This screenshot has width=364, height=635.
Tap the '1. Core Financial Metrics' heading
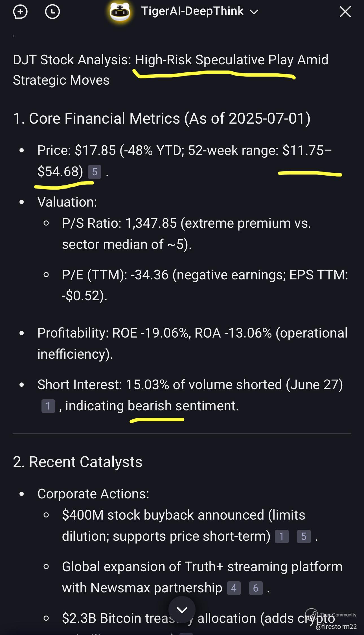161,118
